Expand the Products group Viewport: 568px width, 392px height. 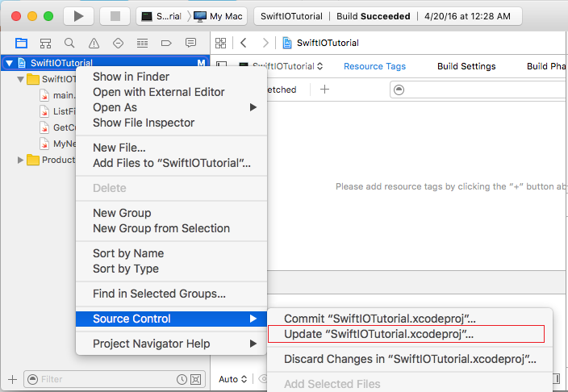coord(20,160)
